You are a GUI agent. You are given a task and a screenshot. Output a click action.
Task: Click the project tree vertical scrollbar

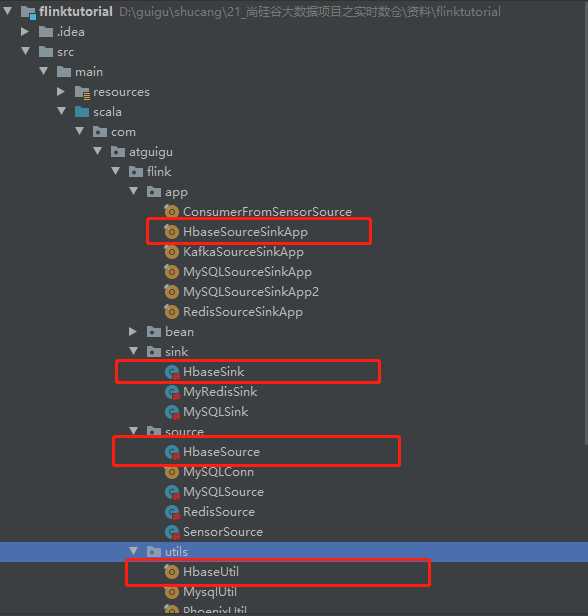585,222
